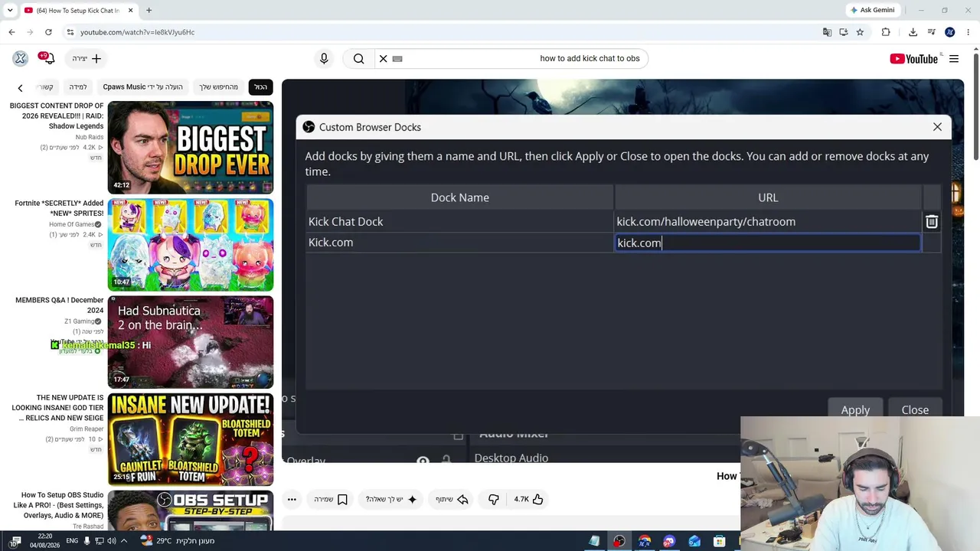Close the 'How To Setup Kick Chat' tab
980x551 pixels.
click(x=130, y=11)
